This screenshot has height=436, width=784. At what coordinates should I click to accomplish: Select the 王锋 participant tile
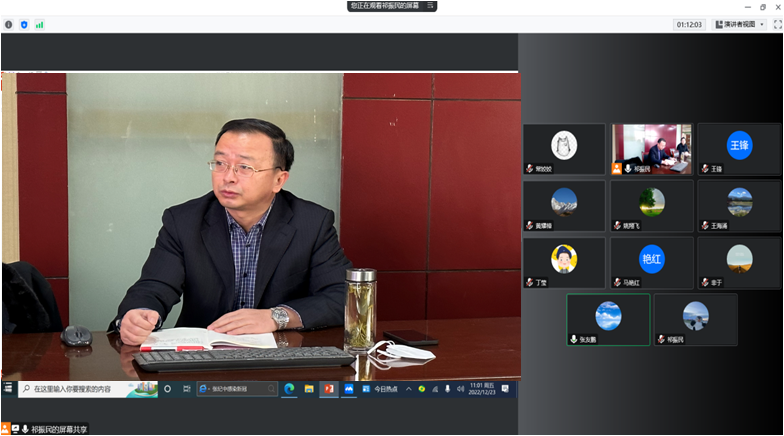point(740,149)
